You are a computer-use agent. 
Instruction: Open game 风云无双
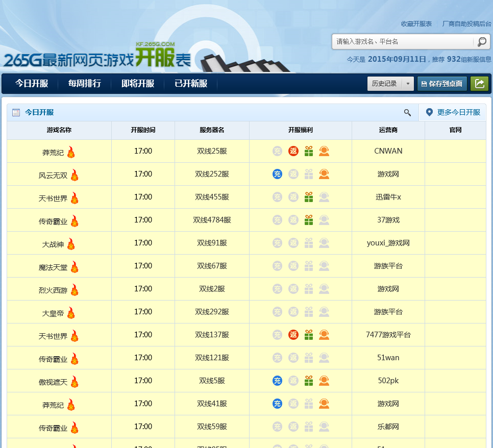(x=53, y=176)
